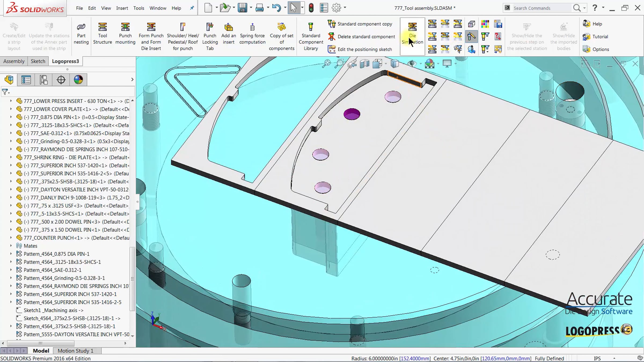Image resolution: width=644 pixels, height=362 pixels.
Task: Open the Tools menu
Action: click(139, 8)
